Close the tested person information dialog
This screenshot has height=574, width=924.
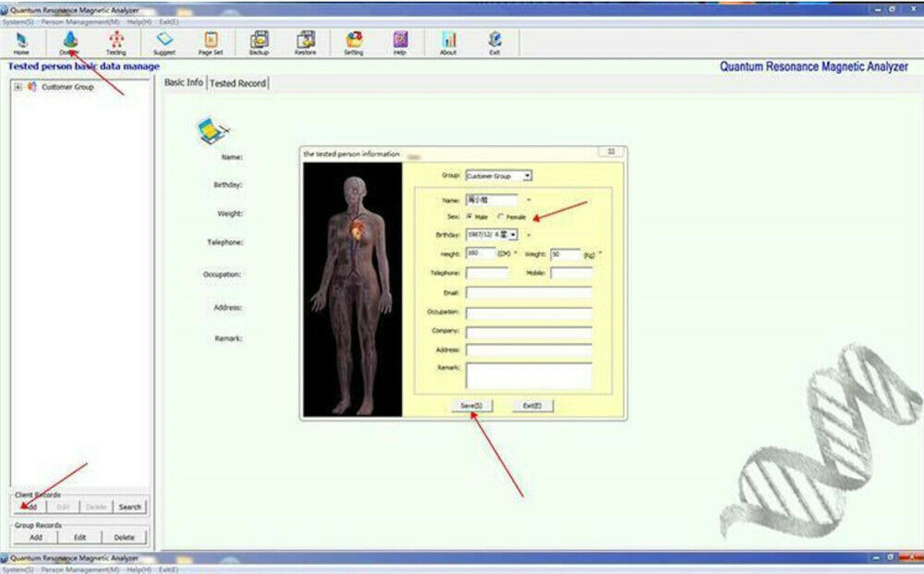[x=612, y=152]
